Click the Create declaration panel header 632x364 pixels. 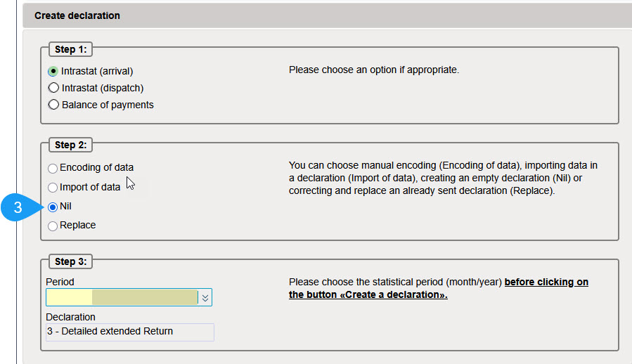pos(77,15)
